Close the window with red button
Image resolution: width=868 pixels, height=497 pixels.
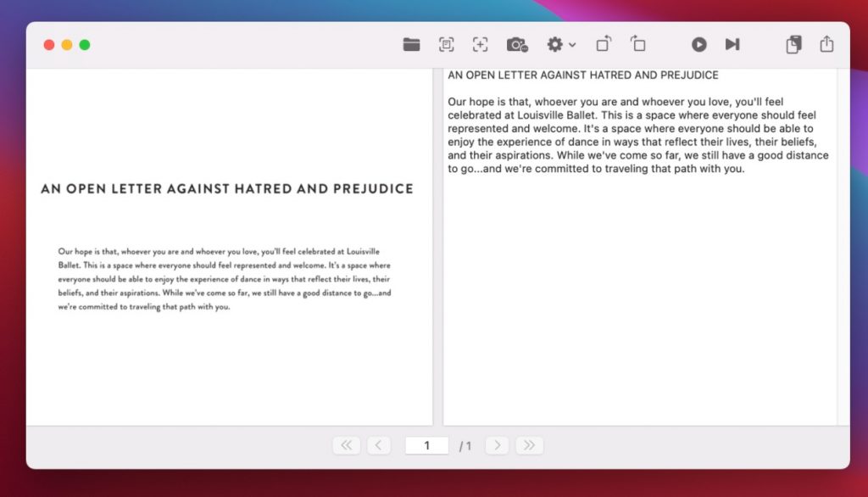pos(49,45)
